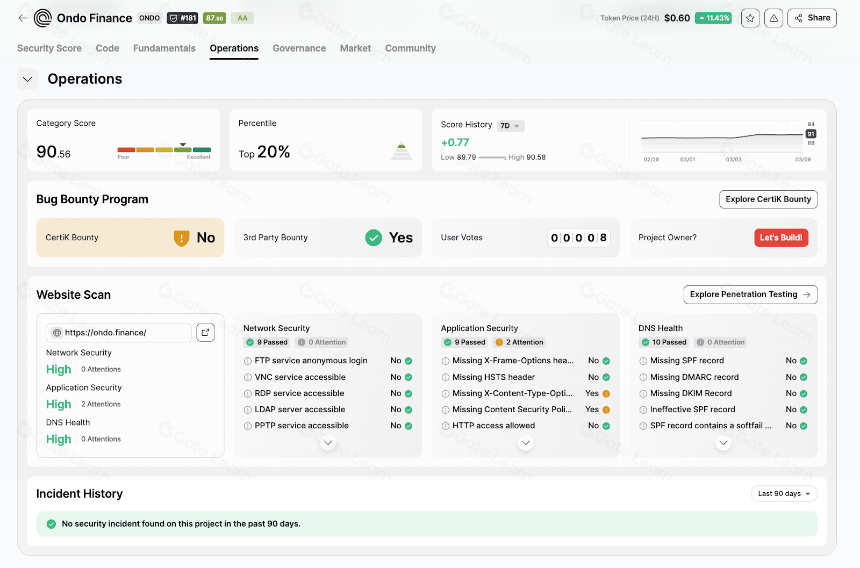
Task: Expand the Network Security list
Action: point(328,442)
